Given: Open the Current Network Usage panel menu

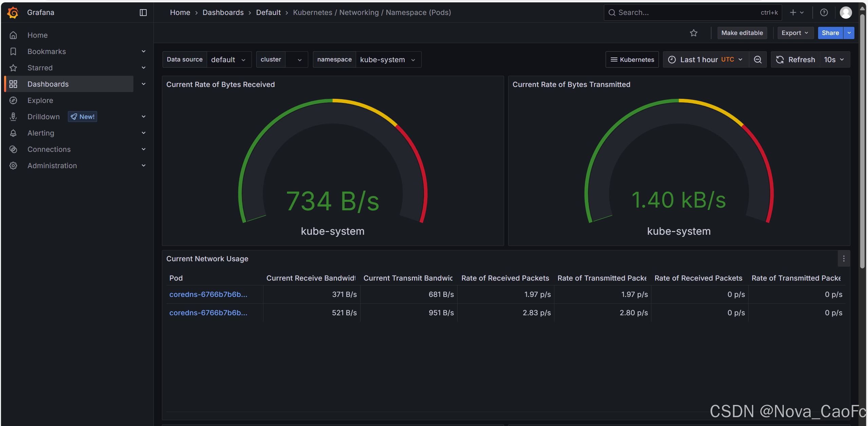Looking at the screenshot, I should [844, 259].
